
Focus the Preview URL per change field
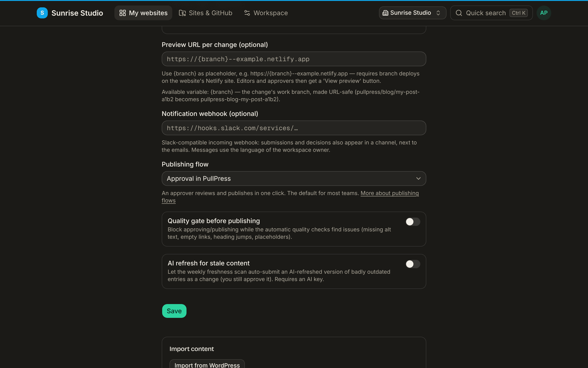[294, 59]
